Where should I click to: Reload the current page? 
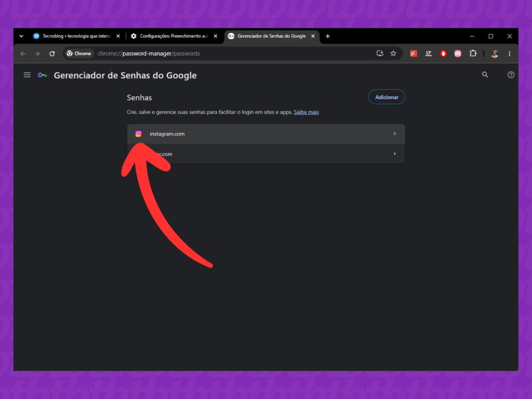pyautogui.click(x=52, y=54)
